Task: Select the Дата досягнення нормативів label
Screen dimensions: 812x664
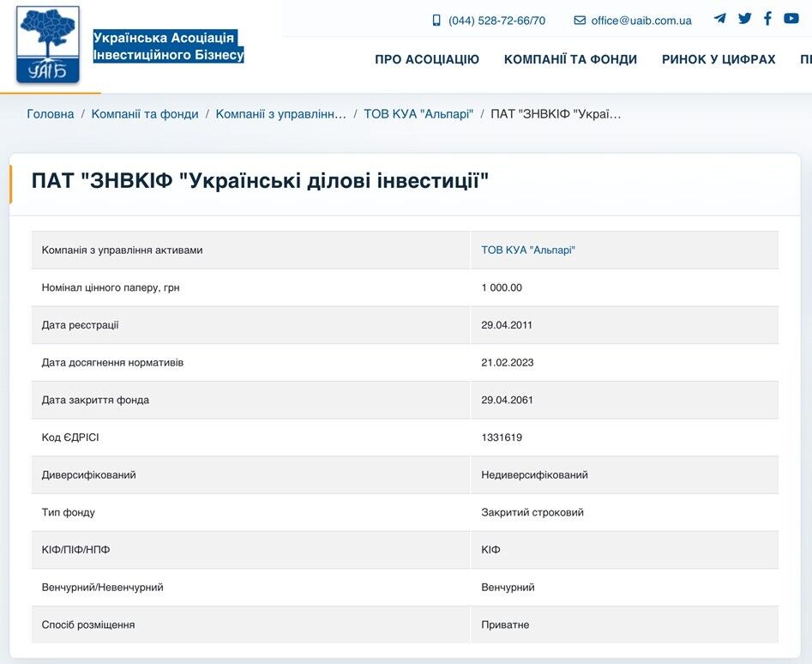Action: click(x=112, y=363)
